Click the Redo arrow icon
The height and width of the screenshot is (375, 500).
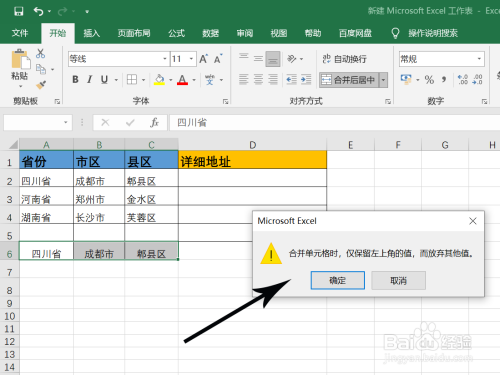click(x=62, y=12)
